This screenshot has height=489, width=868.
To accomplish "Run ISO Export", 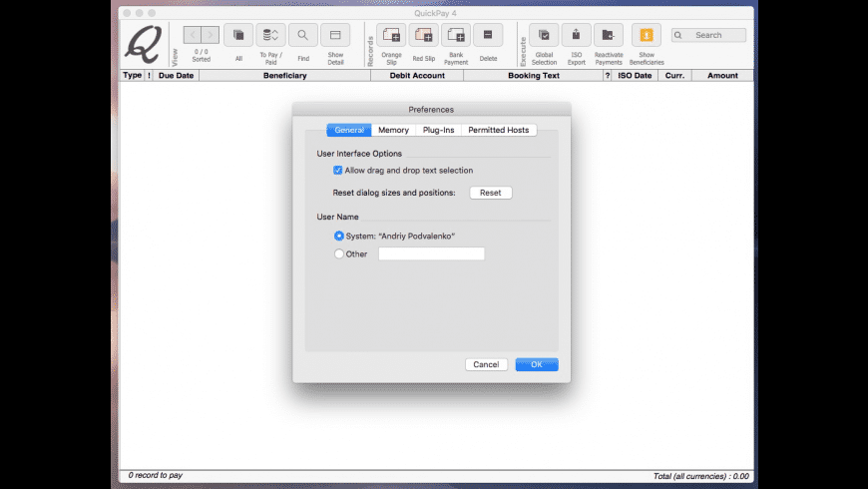I will [x=577, y=35].
